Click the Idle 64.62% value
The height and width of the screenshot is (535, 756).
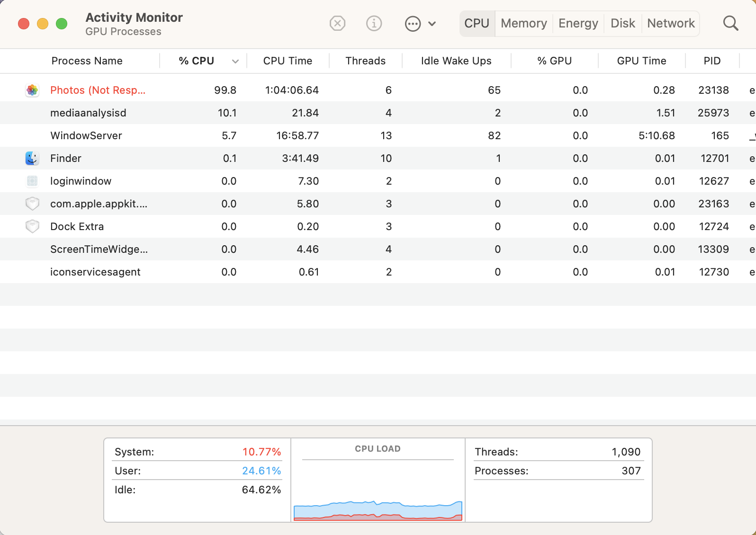pyautogui.click(x=261, y=490)
